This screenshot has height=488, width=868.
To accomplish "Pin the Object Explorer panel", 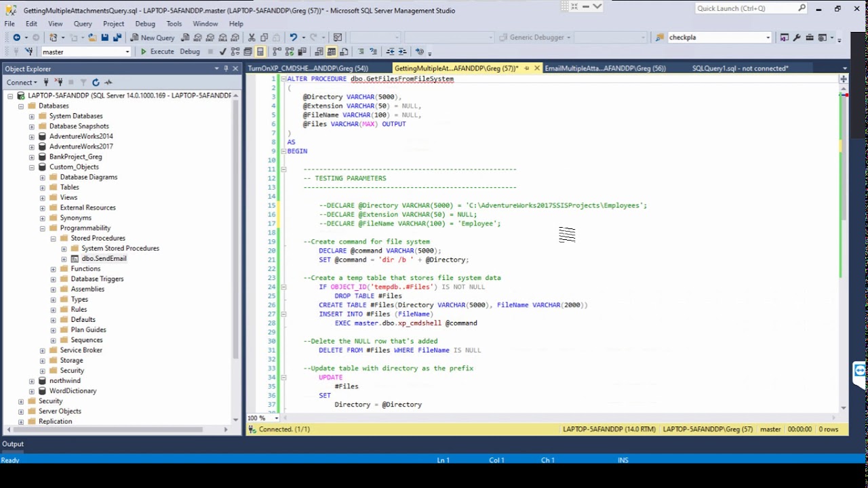I will pyautogui.click(x=226, y=68).
